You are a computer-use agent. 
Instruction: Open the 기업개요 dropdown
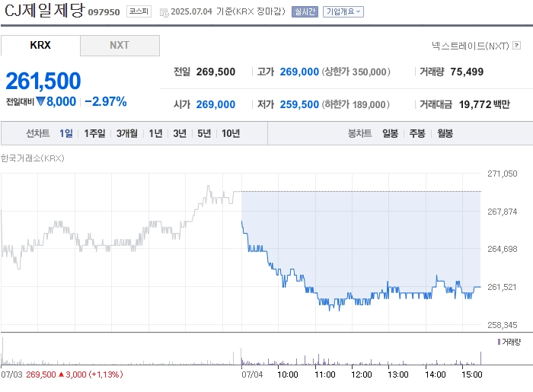coord(343,11)
